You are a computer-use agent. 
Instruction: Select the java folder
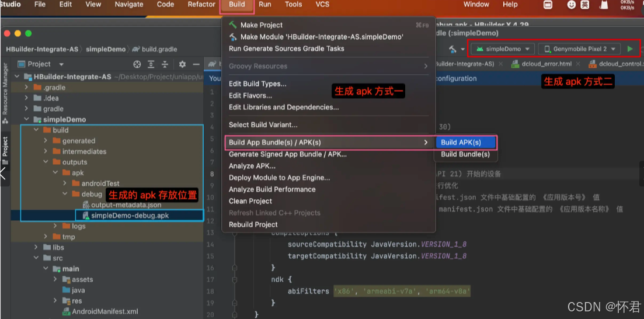click(x=74, y=290)
